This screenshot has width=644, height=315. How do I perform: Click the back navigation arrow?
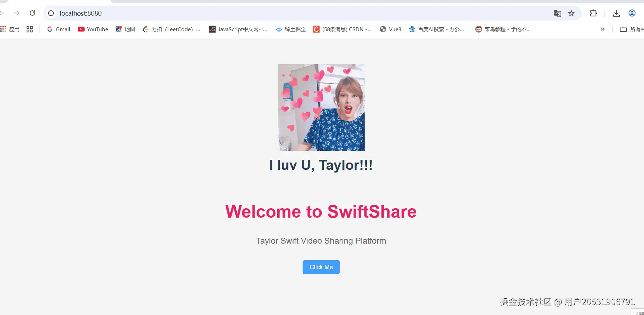point(3,13)
